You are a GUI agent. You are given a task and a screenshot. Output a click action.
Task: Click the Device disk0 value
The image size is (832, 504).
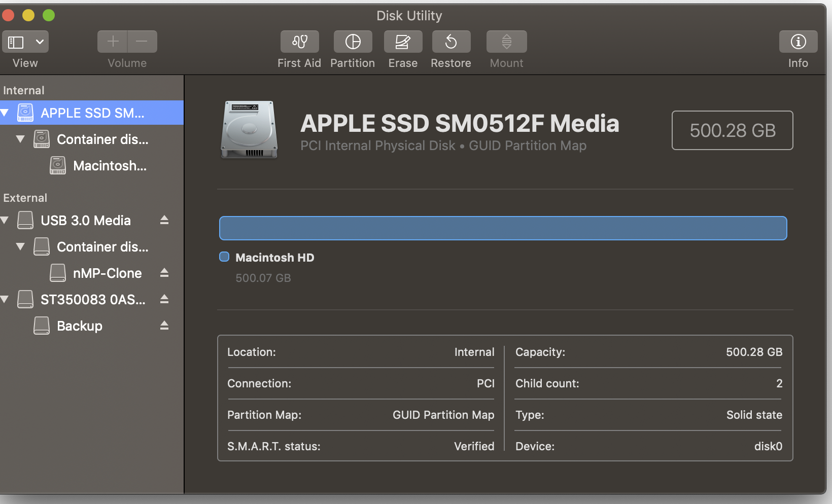pyautogui.click(x=768, y=446)
